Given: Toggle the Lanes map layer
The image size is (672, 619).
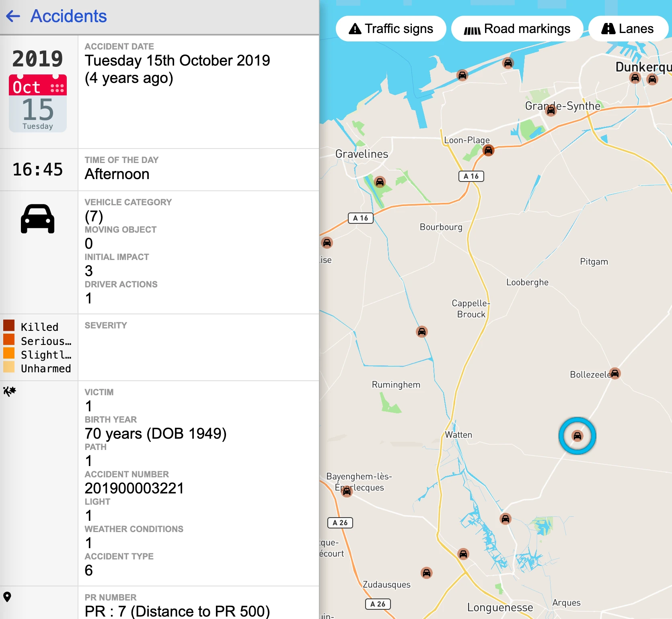Looking at the screenshot, I should point(628,29).
